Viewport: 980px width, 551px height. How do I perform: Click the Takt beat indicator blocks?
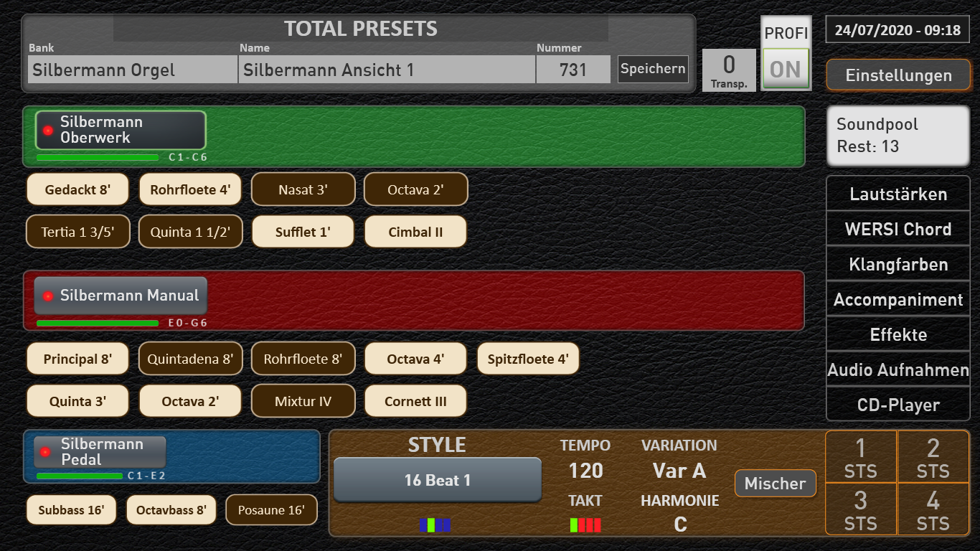585,525
